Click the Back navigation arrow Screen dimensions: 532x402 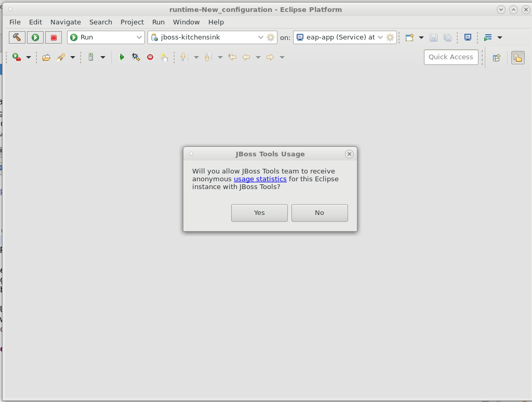pos(246,57)
